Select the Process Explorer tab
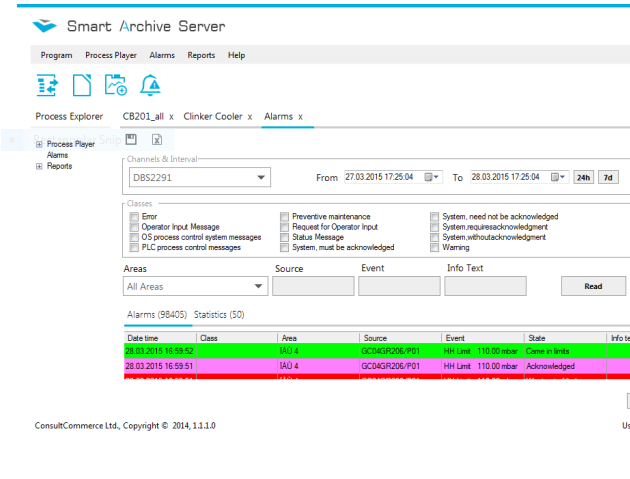Screen dimensions: 630x479 69,117
